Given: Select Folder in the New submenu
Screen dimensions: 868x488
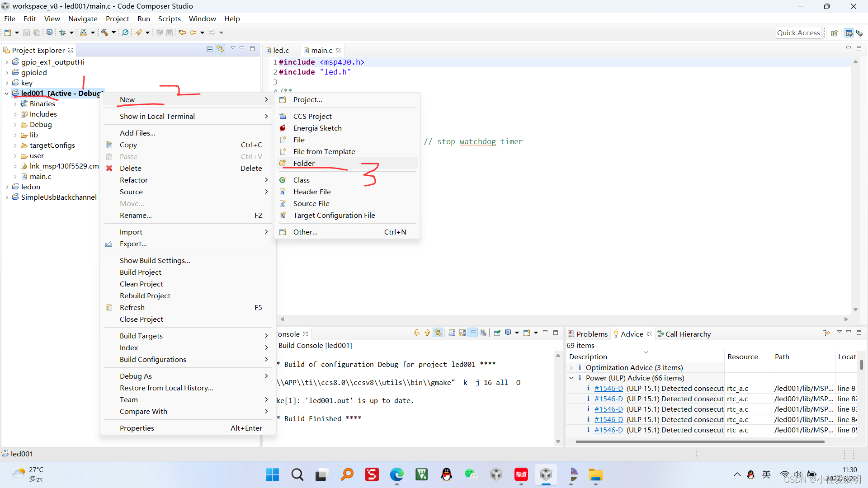Looking at the screenshot, I should (304, 163).
